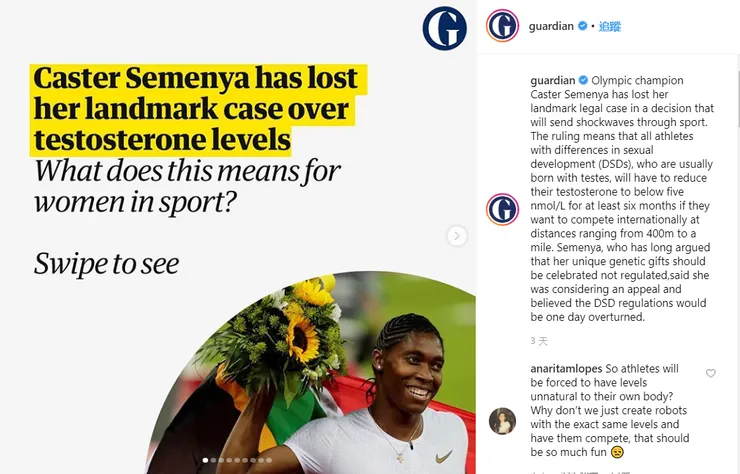Click guardian username starting the caption
740x474 pixels.
pos(553,80)
